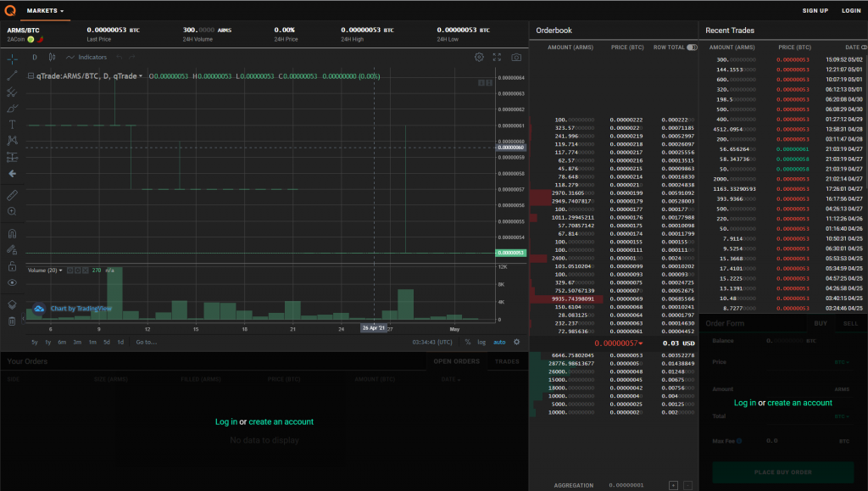Expand the qTrade:ARMS/BTC symbol dropdown
This screenshot has height=491, width=868.
pyautogui.click(x=141, y=76)
